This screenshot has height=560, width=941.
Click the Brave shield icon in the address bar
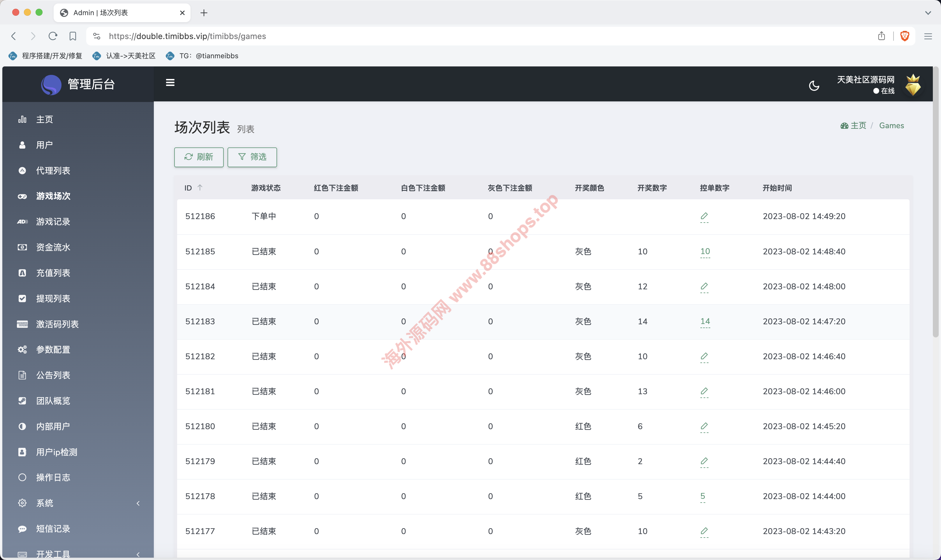pos(904,36)
